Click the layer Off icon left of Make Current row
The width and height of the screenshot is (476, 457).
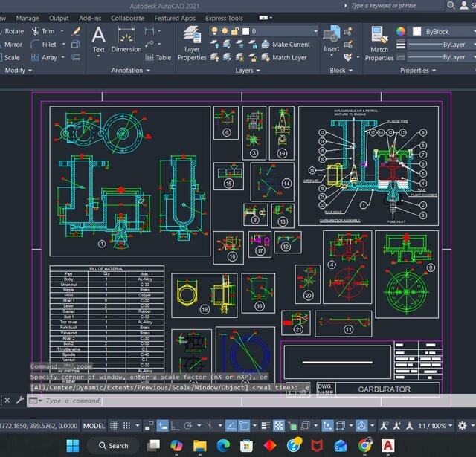tap(215, 45)
